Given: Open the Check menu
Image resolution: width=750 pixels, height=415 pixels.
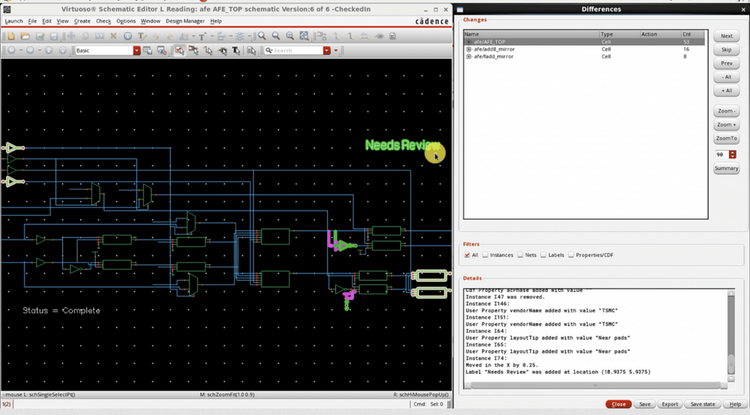Looking at the screenshot, I should click(x=103, y=20).
